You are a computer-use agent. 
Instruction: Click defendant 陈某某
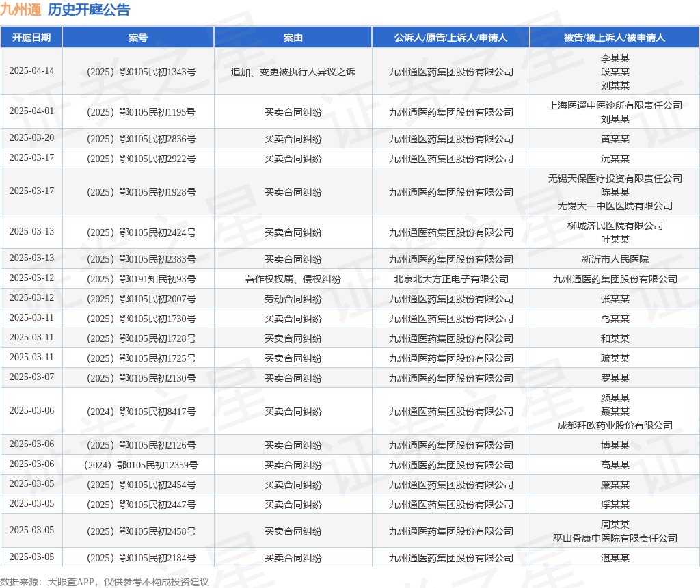point(615,192)
